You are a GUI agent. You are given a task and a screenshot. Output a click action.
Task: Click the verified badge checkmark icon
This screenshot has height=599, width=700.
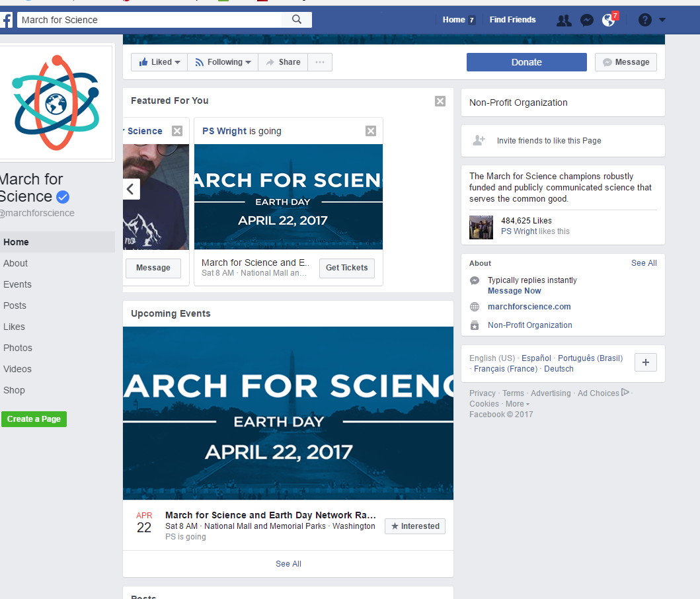63,197
